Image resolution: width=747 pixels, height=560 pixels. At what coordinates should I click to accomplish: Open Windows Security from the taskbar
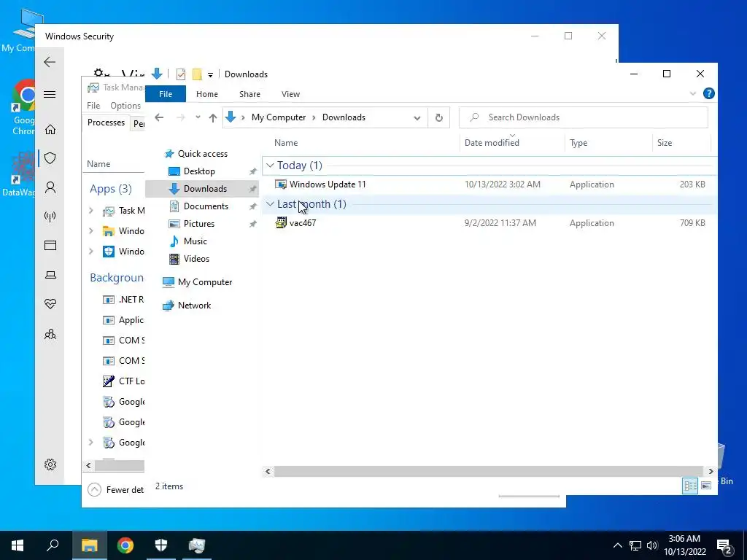pyautogui.click(x=161, y=545)
